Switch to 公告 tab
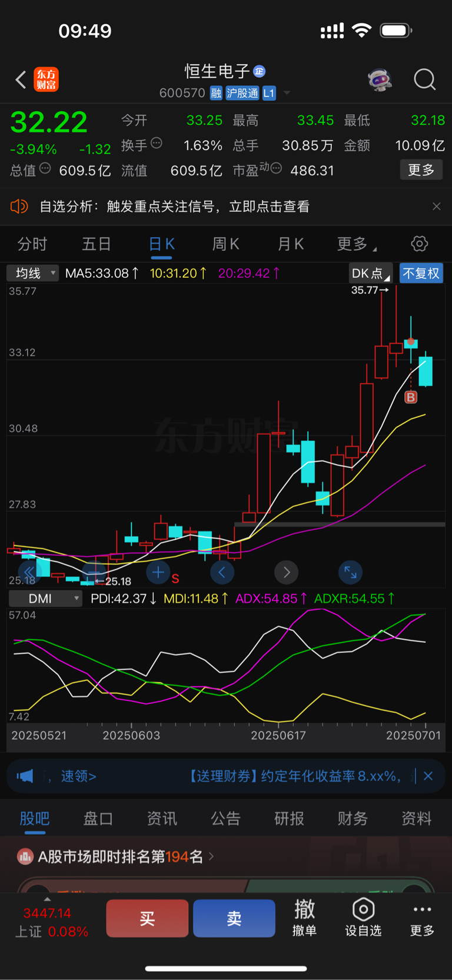Screen dimensions: 452x980 tap(225, 818)
